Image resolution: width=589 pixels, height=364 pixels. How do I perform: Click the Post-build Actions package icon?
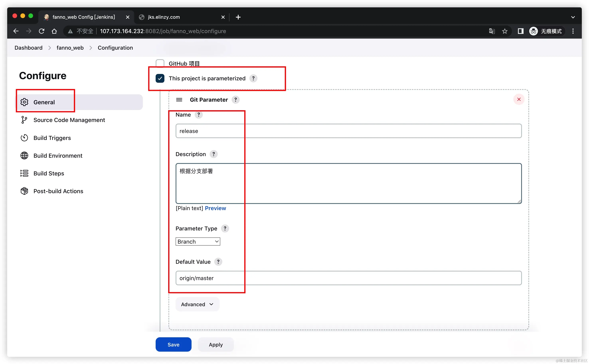[x=24, y=191]
